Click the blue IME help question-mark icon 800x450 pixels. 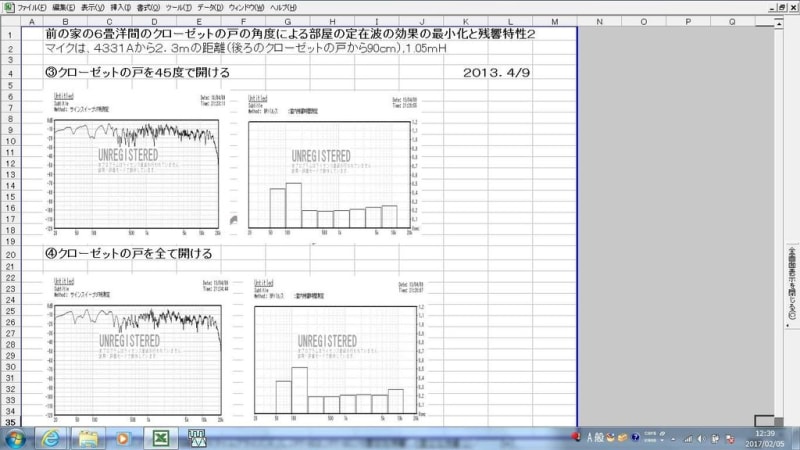[x=635, y=438]
